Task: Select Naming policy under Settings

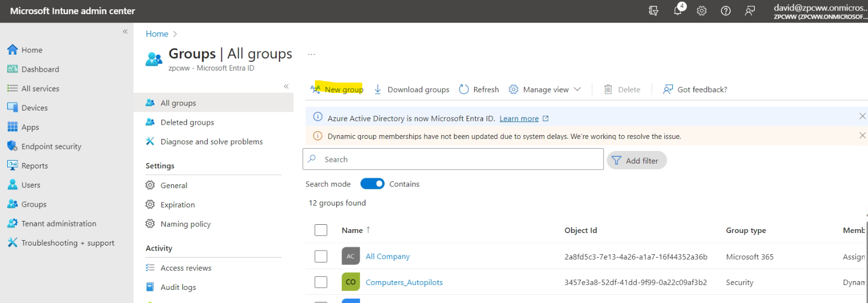Action: (x=185, y=224)
